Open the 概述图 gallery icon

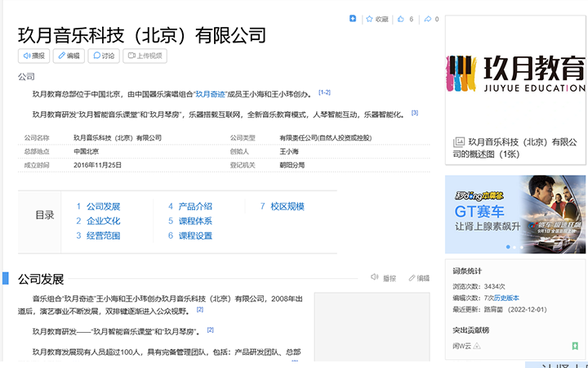[459, 142]
